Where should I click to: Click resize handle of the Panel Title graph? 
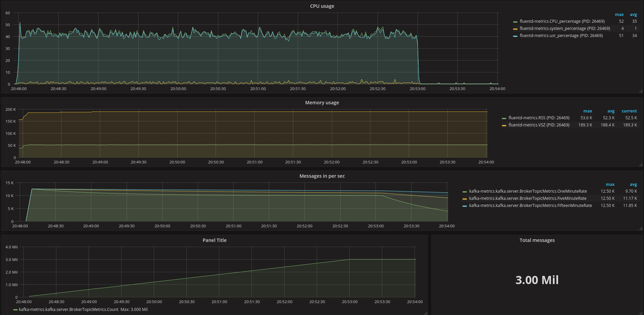click(425, 313)
